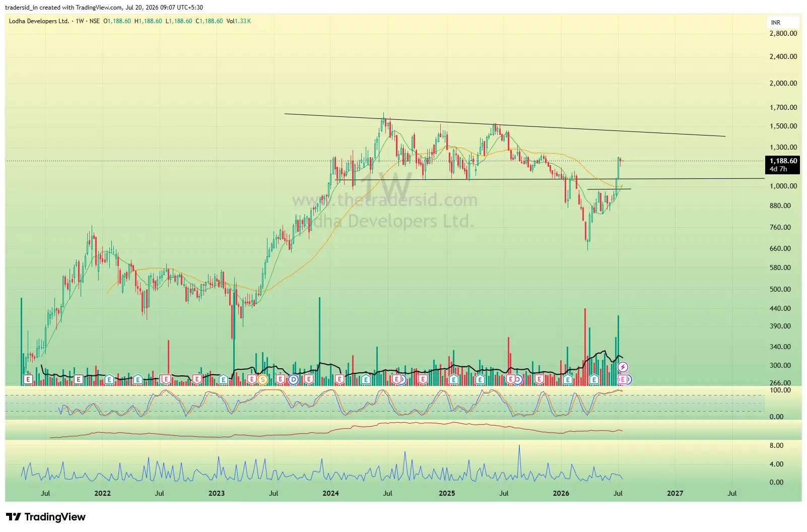Click the 1,500.00 price axis label
Viewport: 807px width, 532px height.
(x=783, y=126)
